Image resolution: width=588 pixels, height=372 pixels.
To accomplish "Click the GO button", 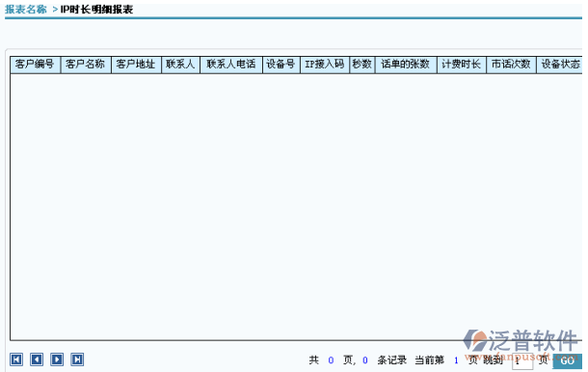I will click(567, 361).
